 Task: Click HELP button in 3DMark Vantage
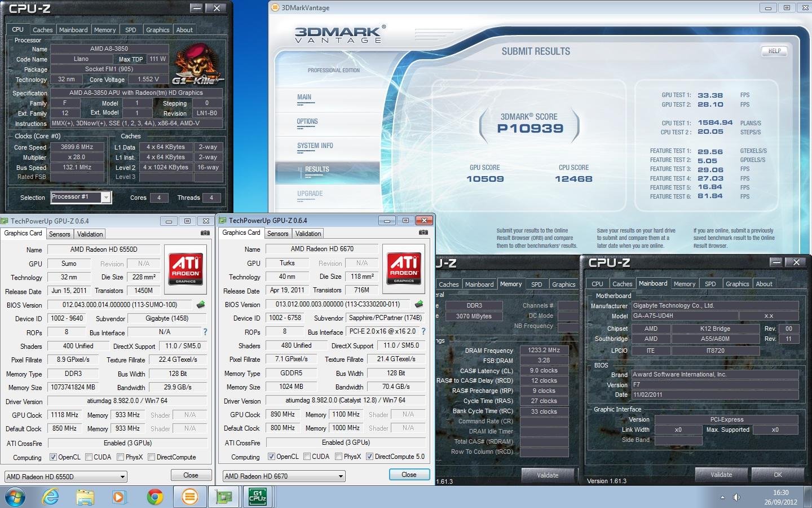775,51
